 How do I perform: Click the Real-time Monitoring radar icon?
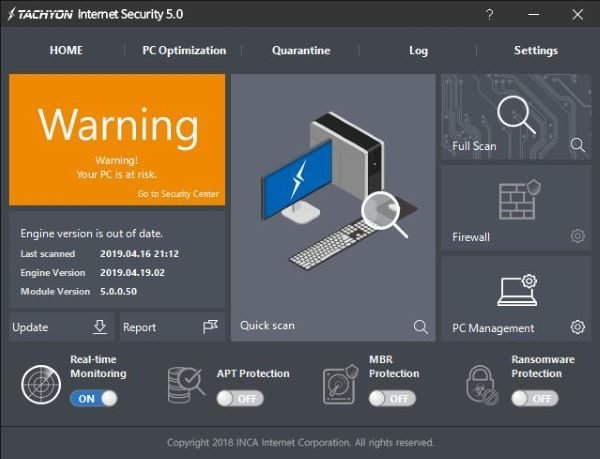pos(41,384)
